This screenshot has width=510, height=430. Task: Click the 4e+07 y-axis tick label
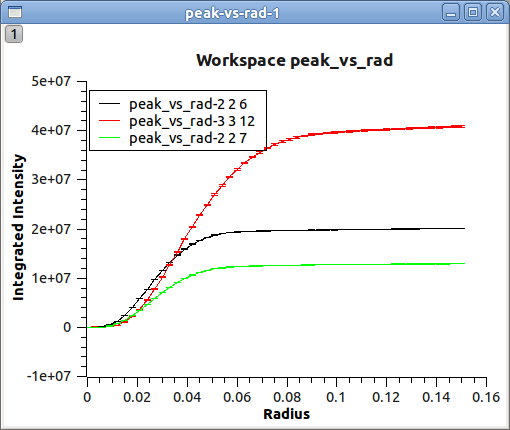(x=51, y=130)
